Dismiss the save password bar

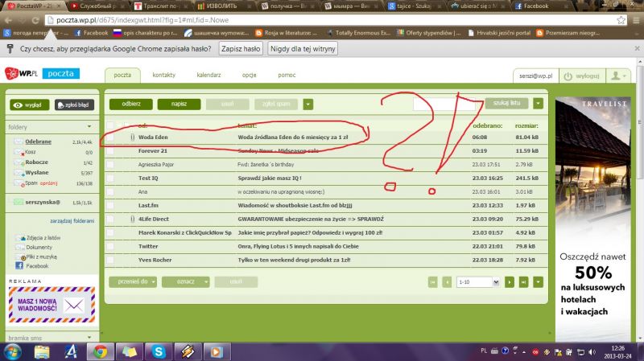pos(637,48)
